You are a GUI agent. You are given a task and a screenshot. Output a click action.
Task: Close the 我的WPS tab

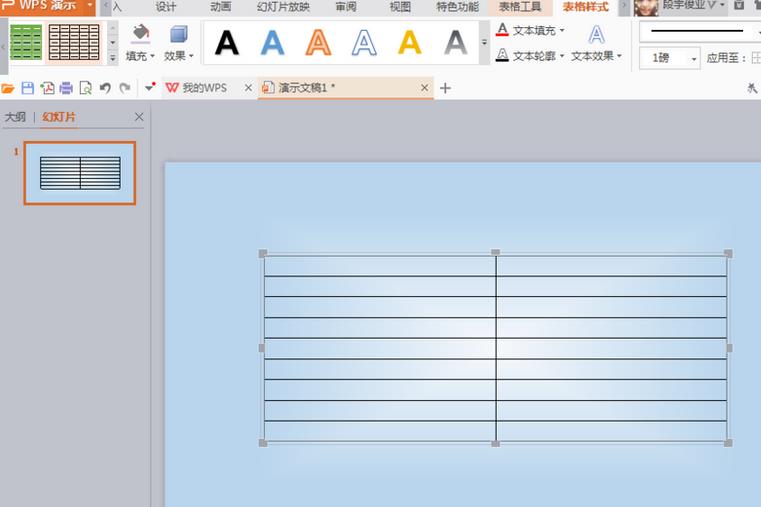pyautogui.click(x=248, y=88)
